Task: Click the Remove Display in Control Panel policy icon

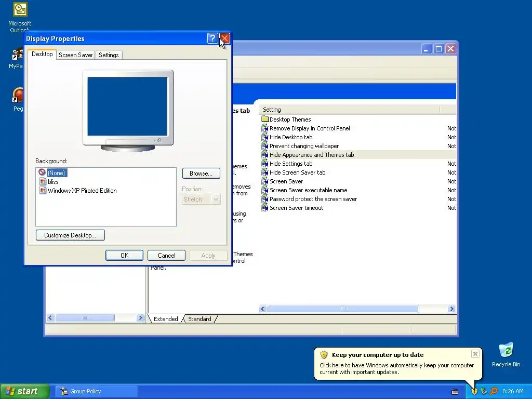Action: pyautogui.click(x=264, y=128)
